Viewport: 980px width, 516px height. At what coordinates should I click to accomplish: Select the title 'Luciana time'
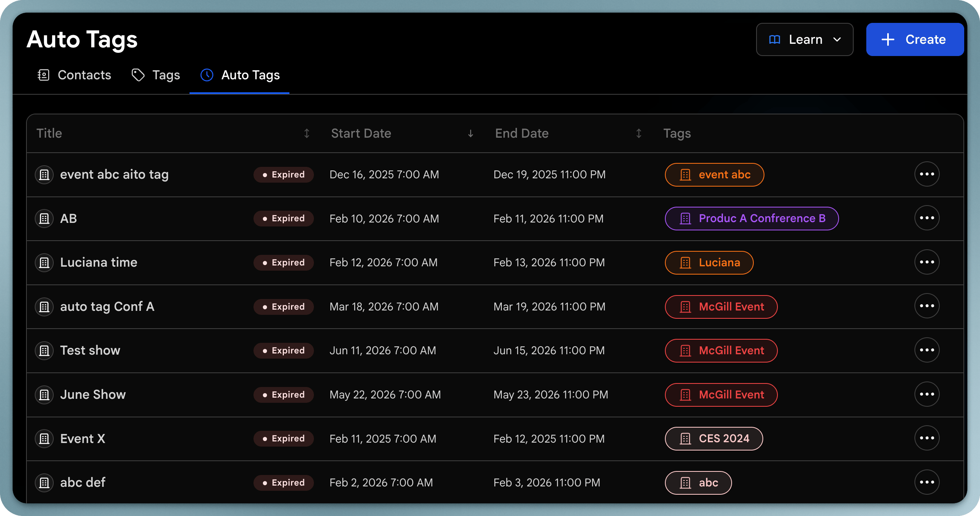(x=99, y=262)
